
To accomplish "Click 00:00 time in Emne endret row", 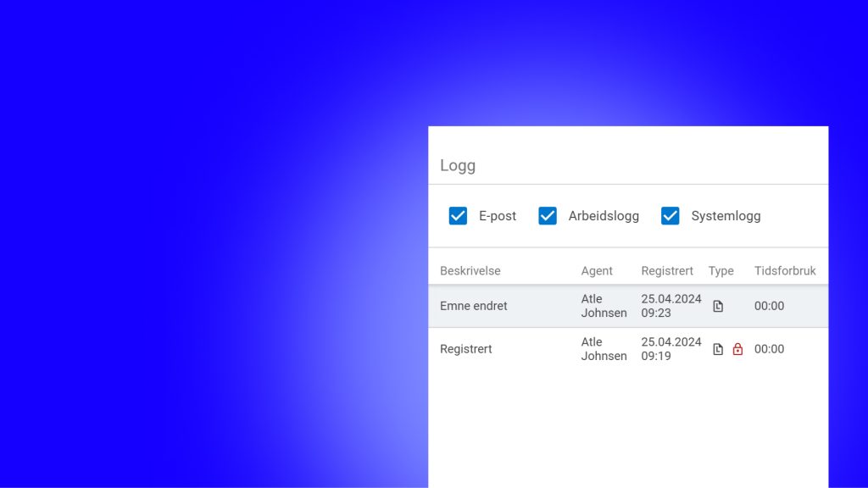I will (x=769, y=306).
